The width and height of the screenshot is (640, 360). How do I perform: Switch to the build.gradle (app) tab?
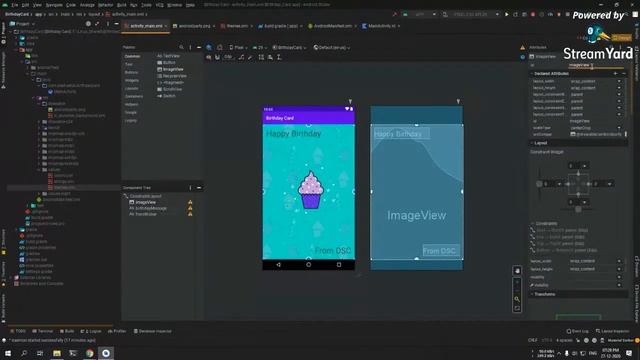(280, 26)
